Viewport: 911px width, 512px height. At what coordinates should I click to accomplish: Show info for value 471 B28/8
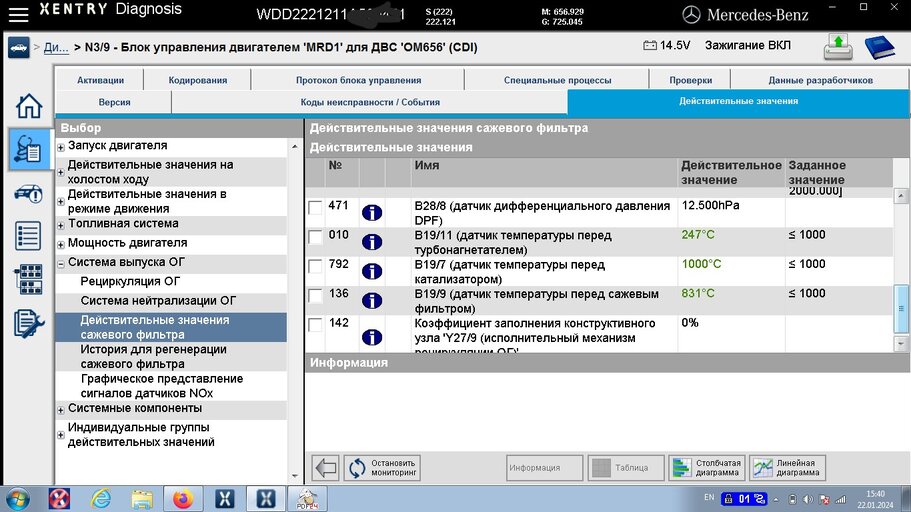(372, 213)
